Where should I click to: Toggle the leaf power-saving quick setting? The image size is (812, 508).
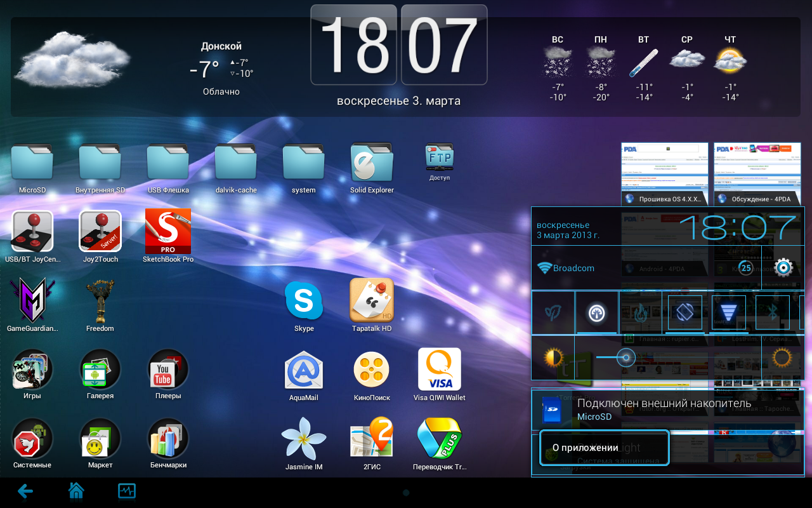[x=553, y=312]
